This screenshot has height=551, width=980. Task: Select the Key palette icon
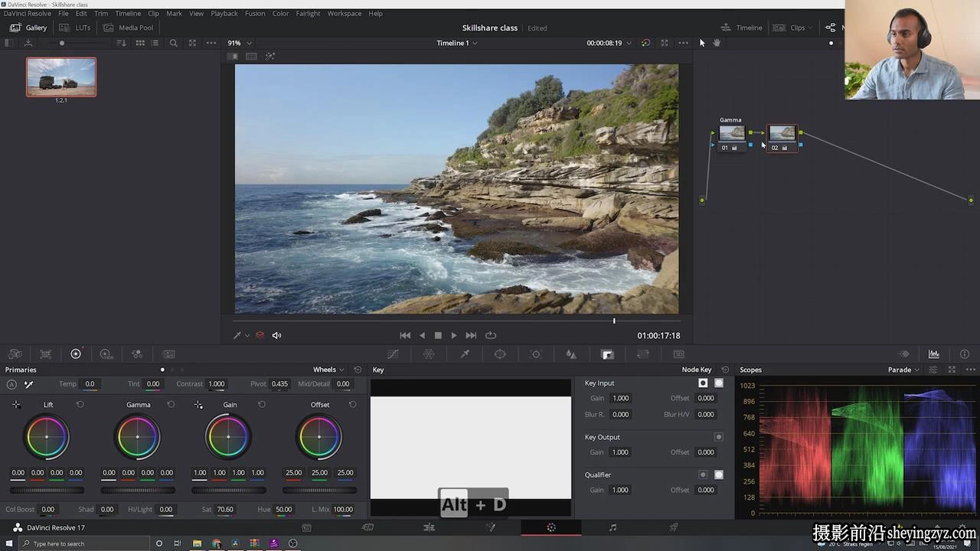pos(607,354)
